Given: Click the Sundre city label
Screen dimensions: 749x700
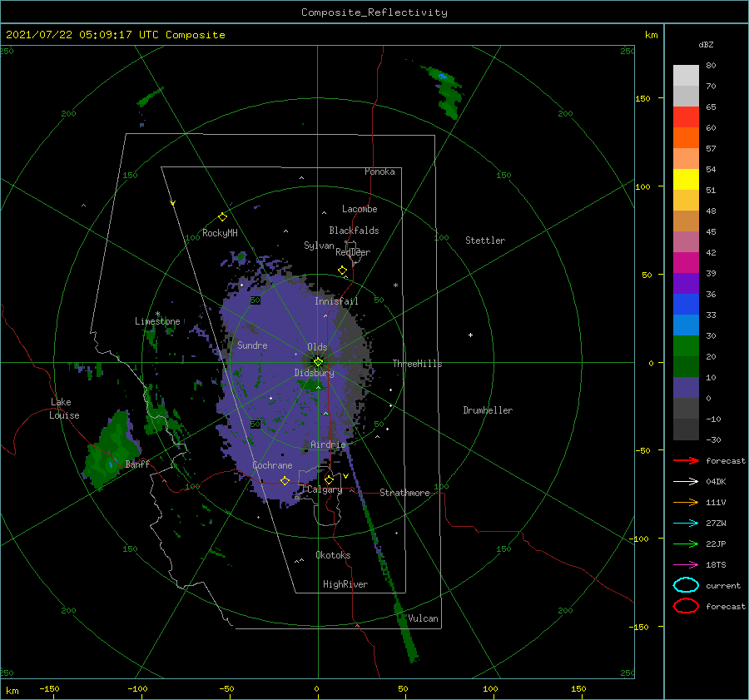Looking at the screenshot, I should (252, 345).
